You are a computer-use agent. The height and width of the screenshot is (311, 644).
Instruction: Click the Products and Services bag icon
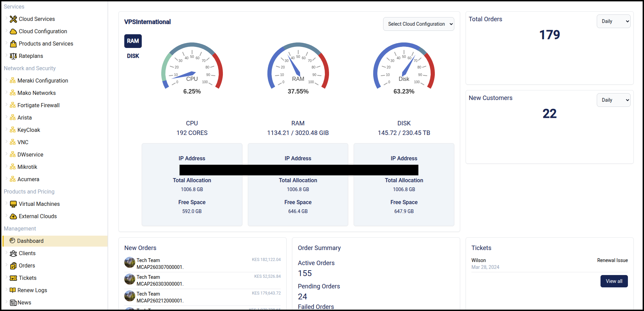(13, 44)
